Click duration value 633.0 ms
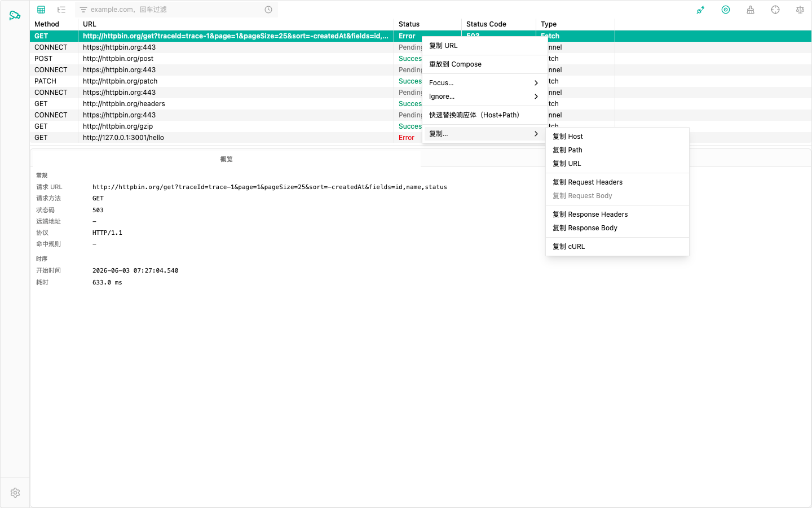The width and height of the screenshot is (812, 508). click(x=107, y=282)
